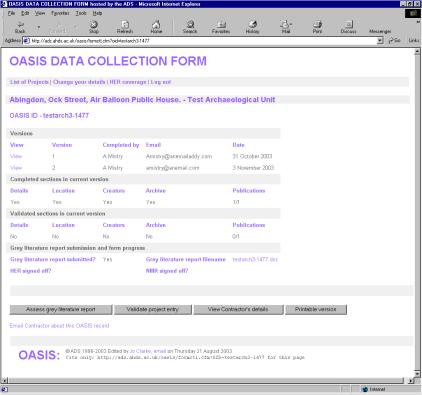Image resolution: width=422 pixels, height=395 pixels.
Task: Select the email Amistry@anemailaddy.com
Action: (x=179, y=156)
